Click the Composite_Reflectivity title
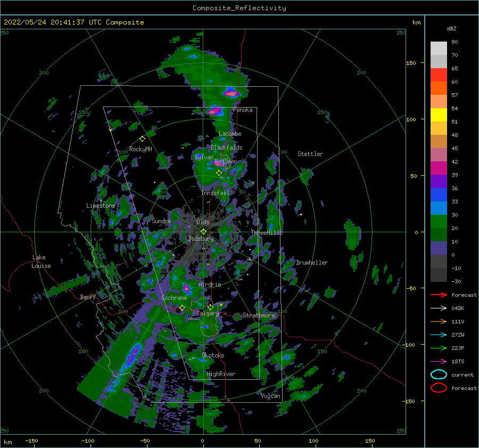 pos(240,8)
